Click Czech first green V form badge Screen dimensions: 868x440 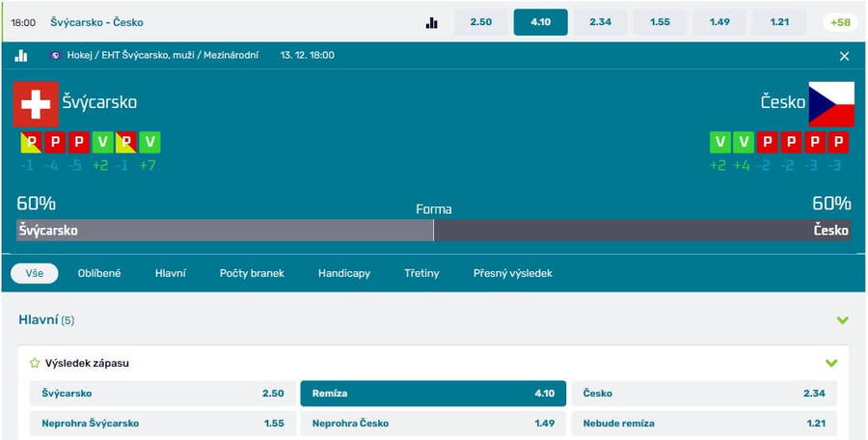719,143
